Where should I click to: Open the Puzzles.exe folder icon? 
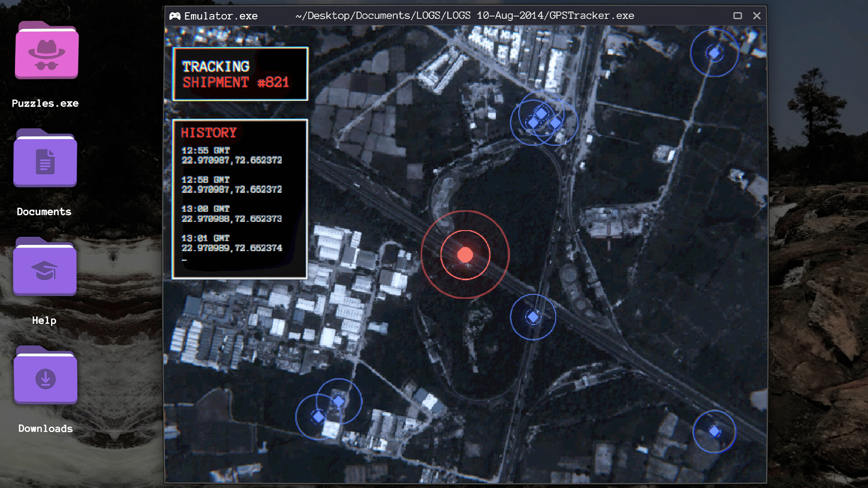coord(47,51)
